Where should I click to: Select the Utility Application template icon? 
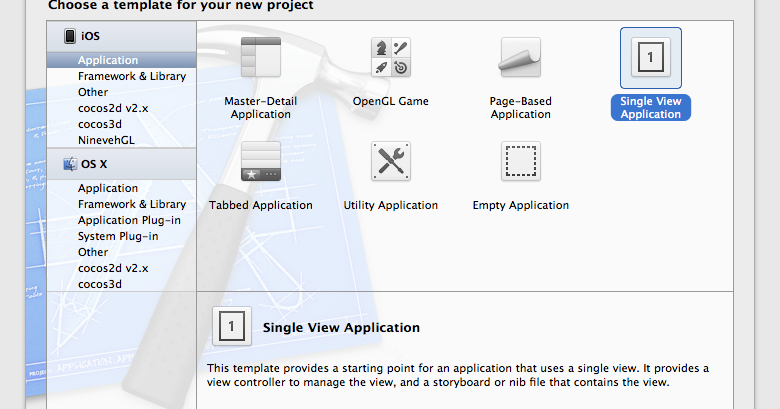(390, 162)
